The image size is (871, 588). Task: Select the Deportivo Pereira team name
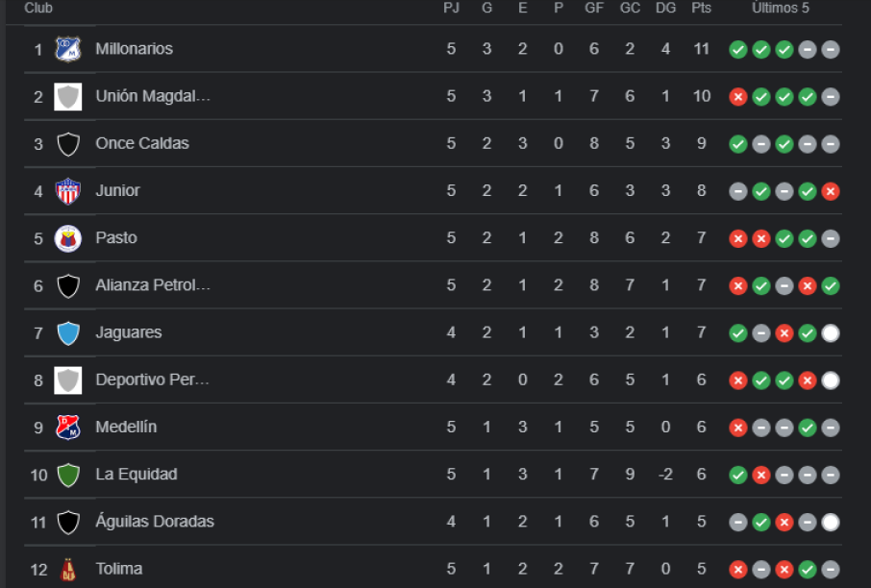coord(152,380)
